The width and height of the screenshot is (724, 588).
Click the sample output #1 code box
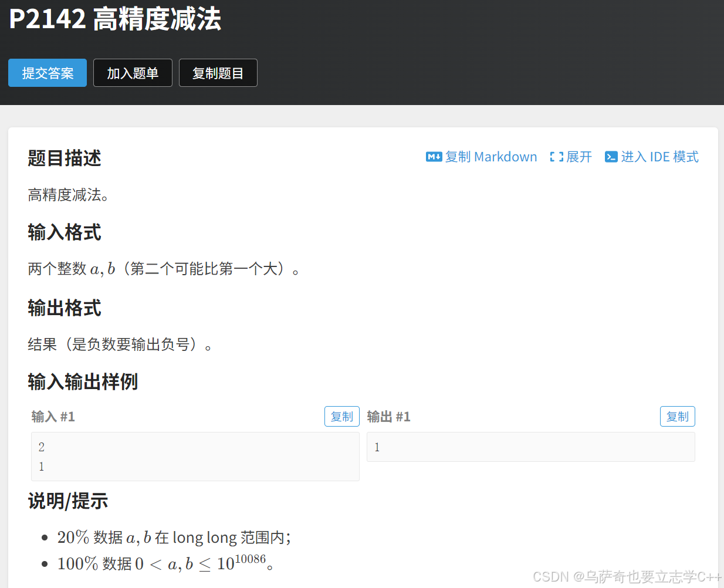531,447
